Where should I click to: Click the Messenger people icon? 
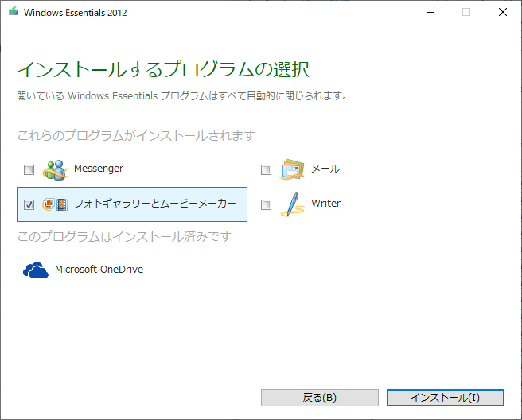[x=55, y=170]
